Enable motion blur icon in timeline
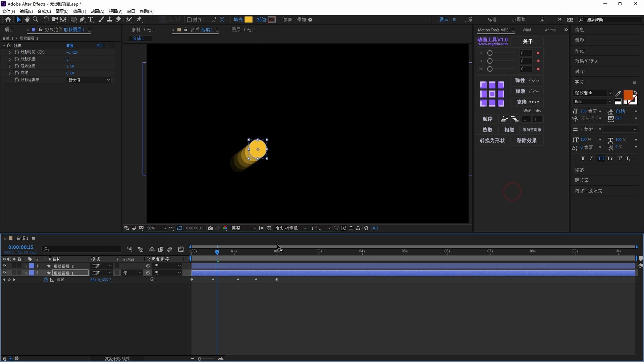The width and height of the screenshot is (644, 362). (x=170, y=249)
